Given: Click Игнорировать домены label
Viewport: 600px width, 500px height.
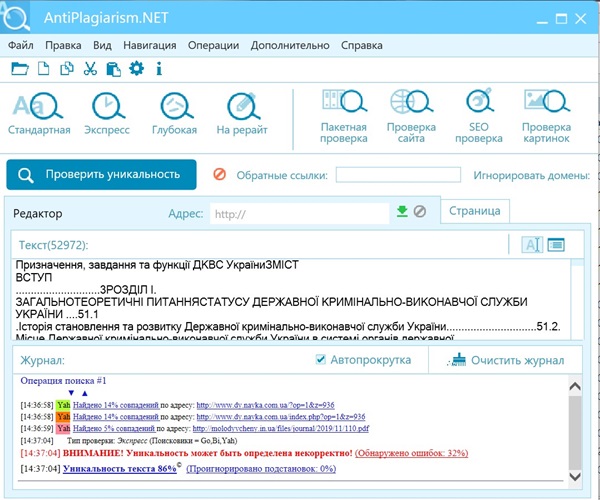Looking at the screenshot, I should [532, 175].
